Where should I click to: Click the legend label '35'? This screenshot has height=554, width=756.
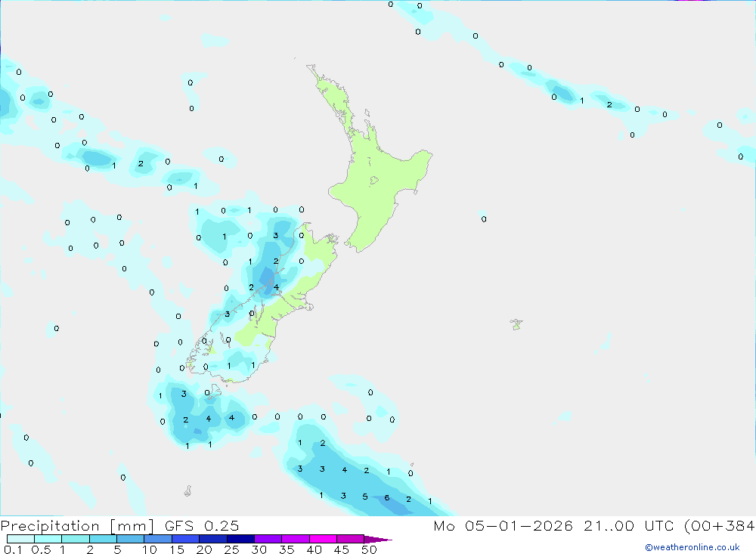(x=287, y=549)
